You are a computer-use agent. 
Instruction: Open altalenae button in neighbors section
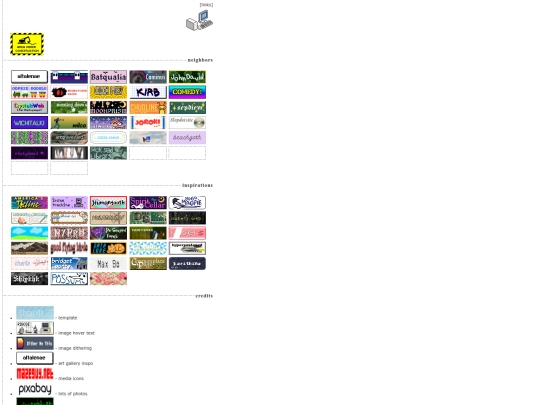[29, 77]
